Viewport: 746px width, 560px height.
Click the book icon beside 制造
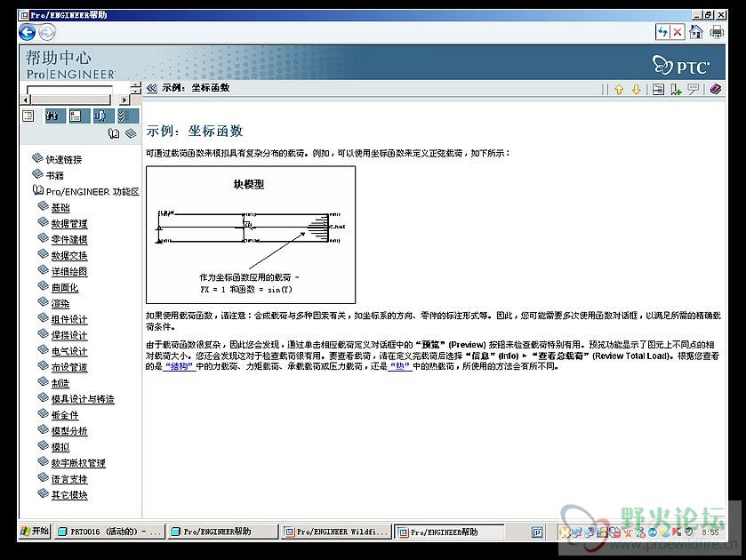(43, 381)
